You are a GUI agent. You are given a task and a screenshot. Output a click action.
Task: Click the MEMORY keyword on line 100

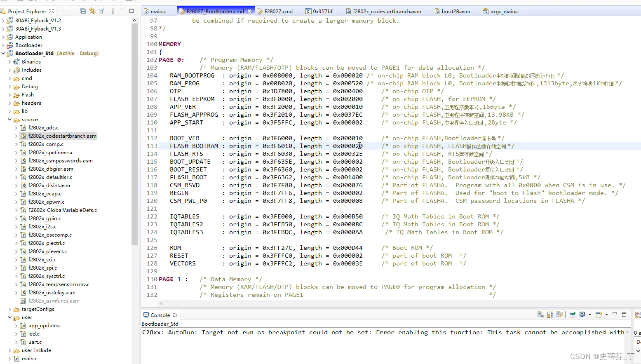tap(170, 44)
